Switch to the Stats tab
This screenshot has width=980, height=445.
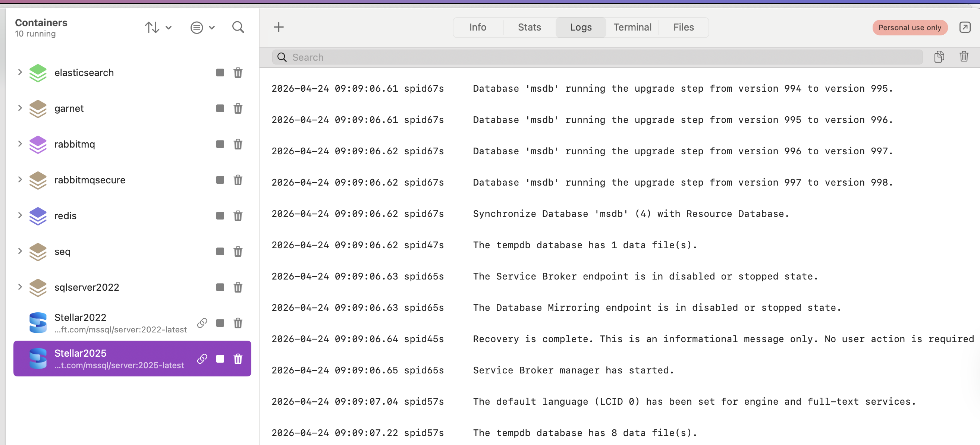tap(529, 27)
